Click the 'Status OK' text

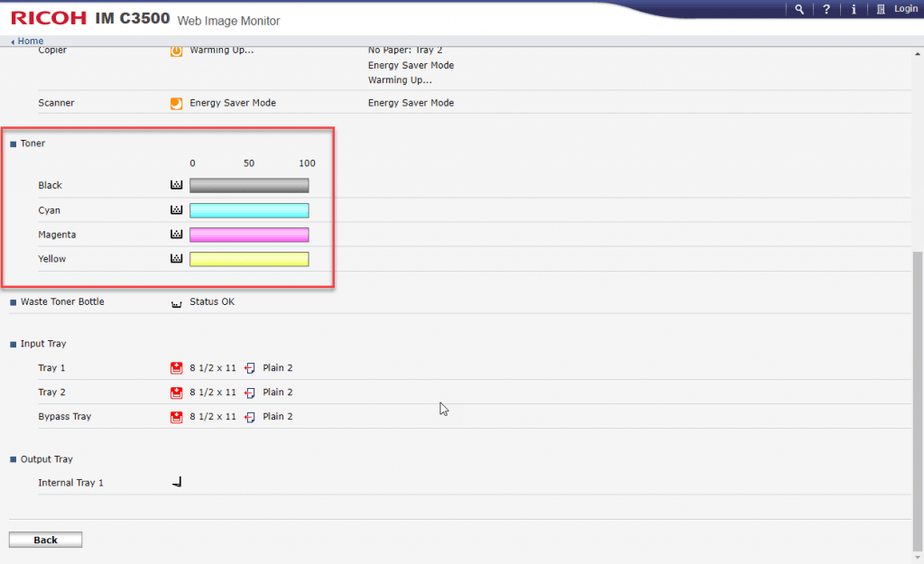[212, 301]
